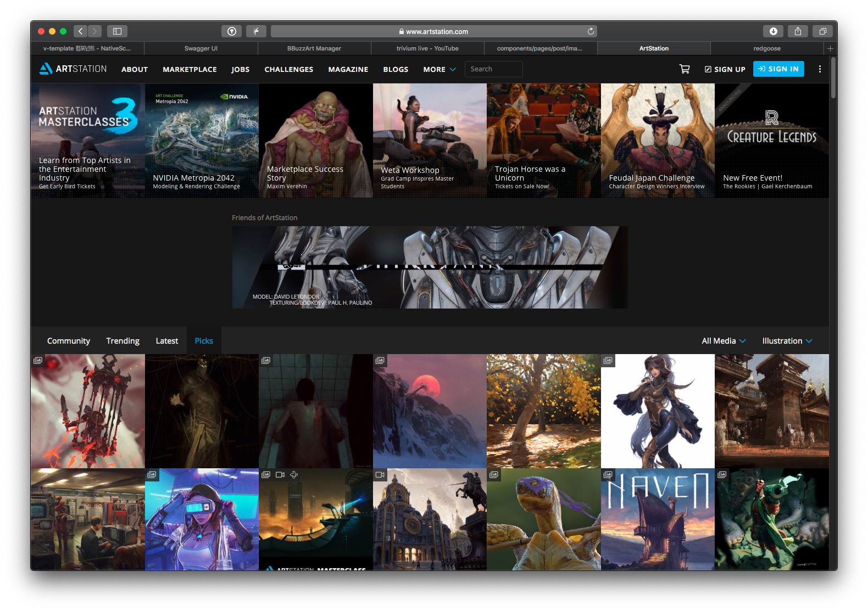Go forward with Safari forward arrow
Viewport: 868px width, 611px height.
(94, 31)
